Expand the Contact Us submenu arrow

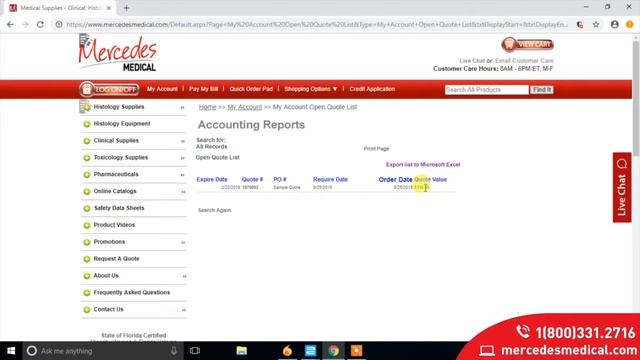coord(184,310)
